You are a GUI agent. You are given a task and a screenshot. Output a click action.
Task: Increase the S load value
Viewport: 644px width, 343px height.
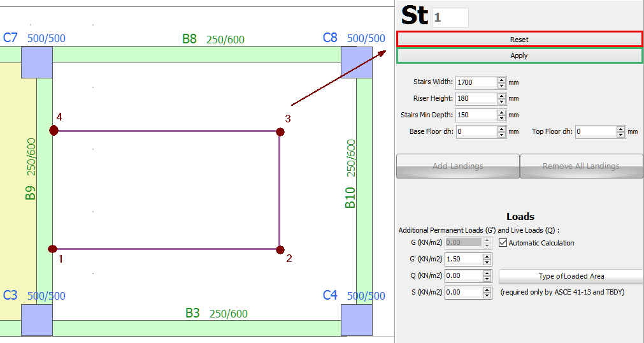pyautogui.click(x=487, y=289)
